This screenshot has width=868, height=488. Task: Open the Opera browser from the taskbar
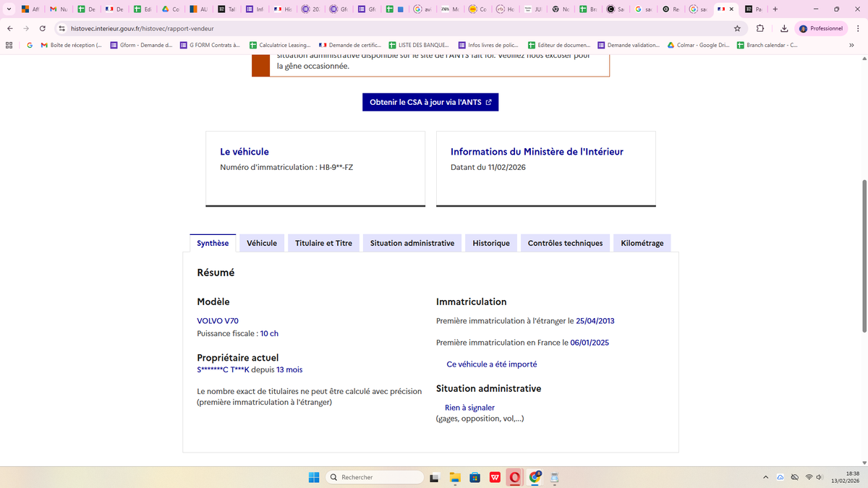click(x=514, y=477)
